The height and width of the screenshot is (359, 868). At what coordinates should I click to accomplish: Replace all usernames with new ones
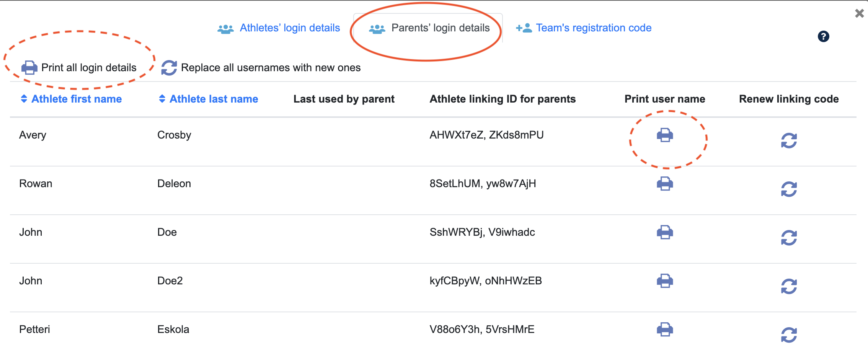pyautogui.click(x=270, y=68)
